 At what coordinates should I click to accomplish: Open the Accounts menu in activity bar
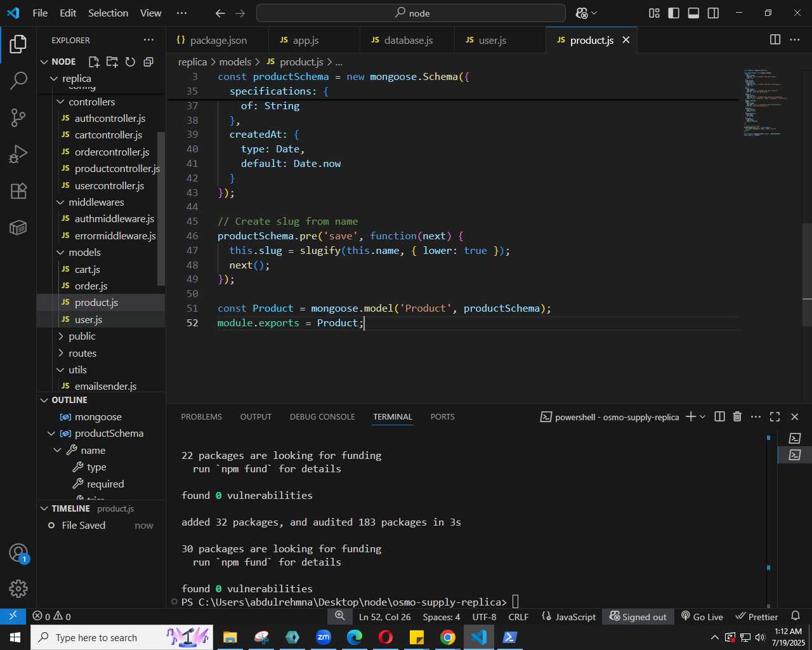point(18,553)
